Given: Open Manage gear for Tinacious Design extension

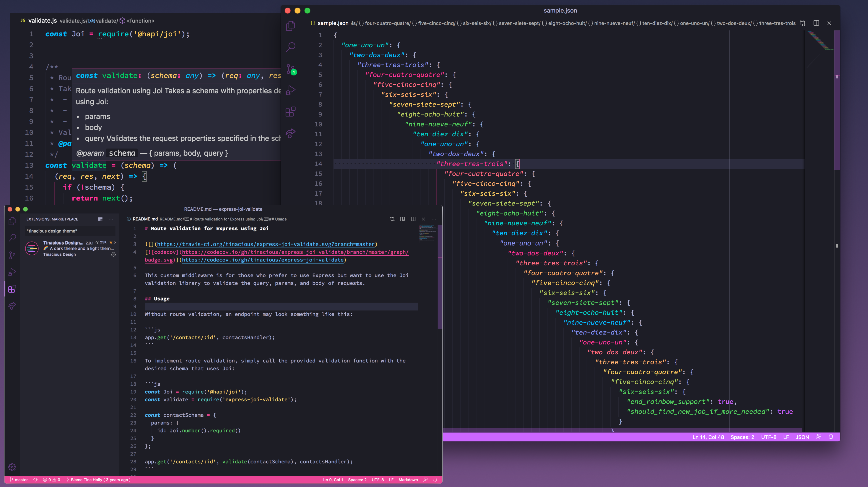Looking at the screenshot, I should coord(113,254).
